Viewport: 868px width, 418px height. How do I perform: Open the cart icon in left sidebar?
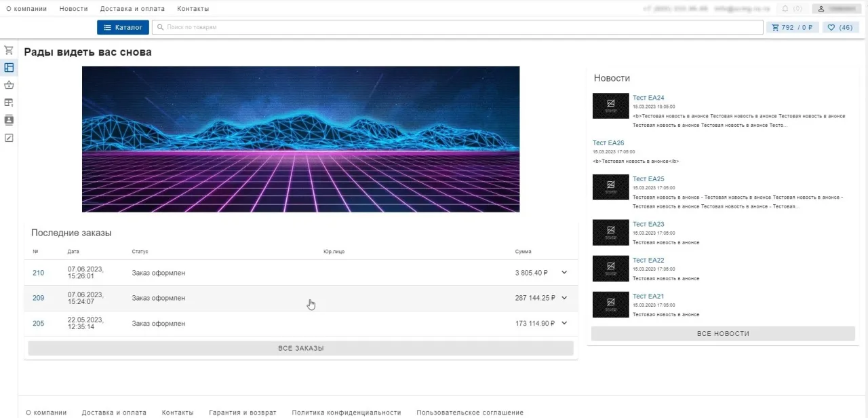[x=9, y=50]
